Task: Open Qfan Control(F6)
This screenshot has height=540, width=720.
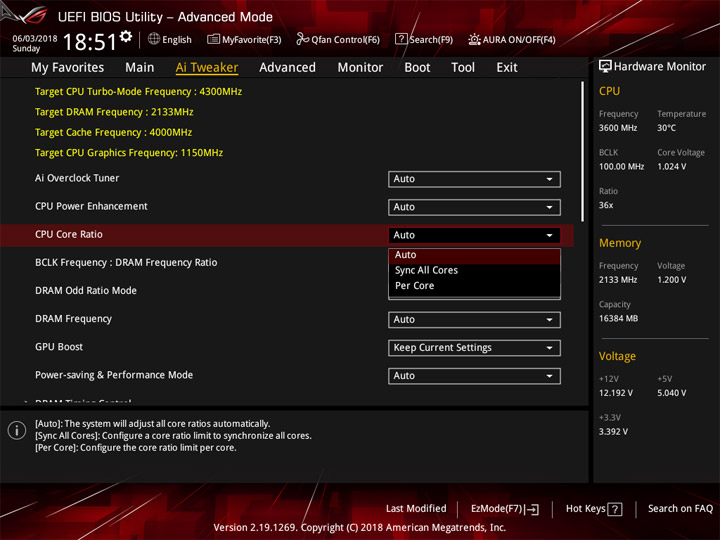Action: point(338,39)
